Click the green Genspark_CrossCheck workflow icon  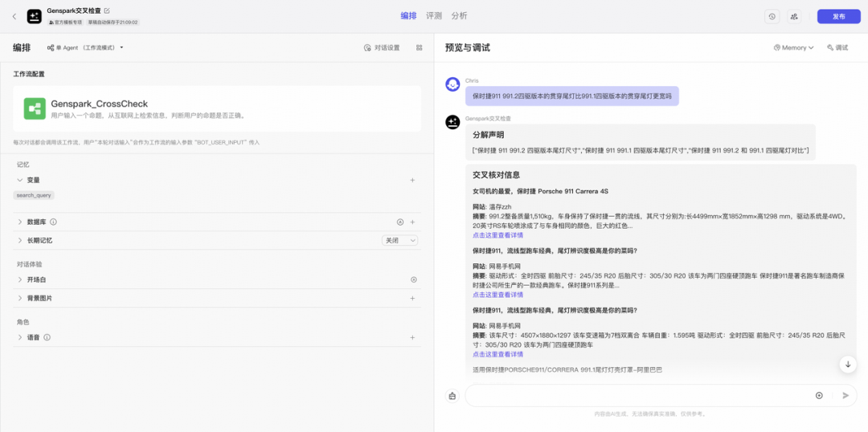pyautogui.click(x=35, y=108)
